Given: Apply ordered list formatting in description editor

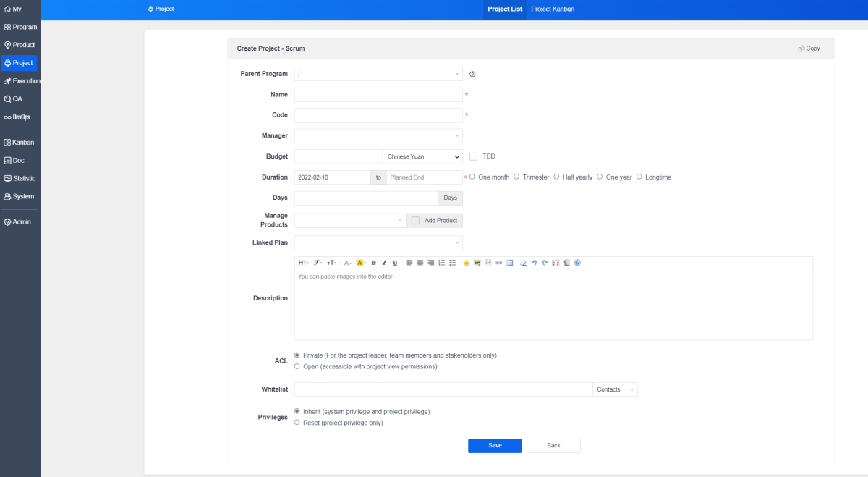Looking at the screenshot, I should [x=441, y=263].
